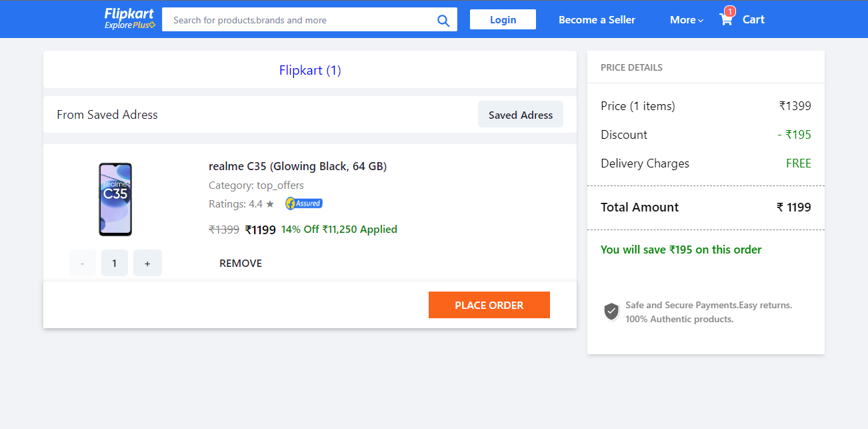Click the '₹ 1199' total amount value

794,207
